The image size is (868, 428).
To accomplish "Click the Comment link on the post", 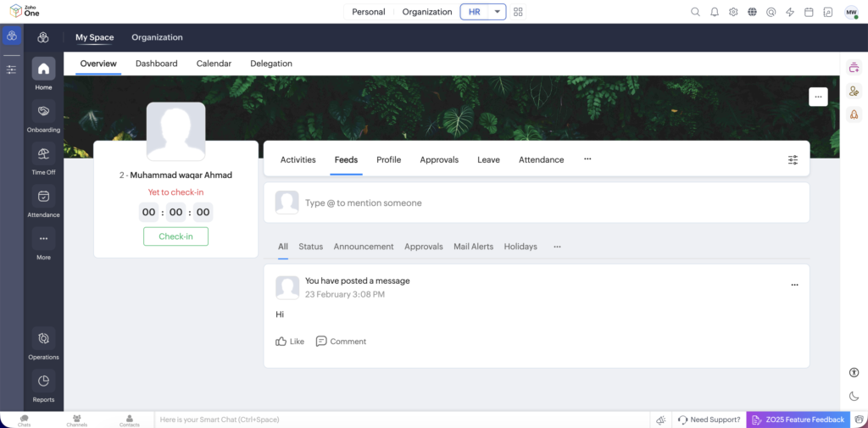I will (x=341, y=342).
